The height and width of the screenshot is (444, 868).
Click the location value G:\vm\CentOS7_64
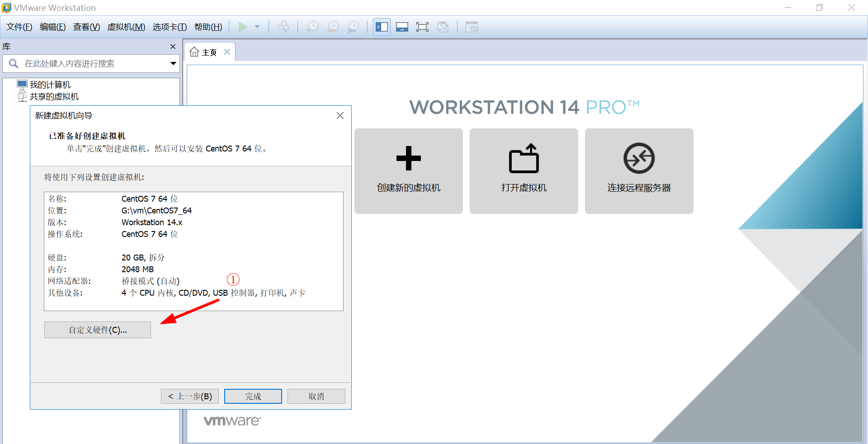156,211
